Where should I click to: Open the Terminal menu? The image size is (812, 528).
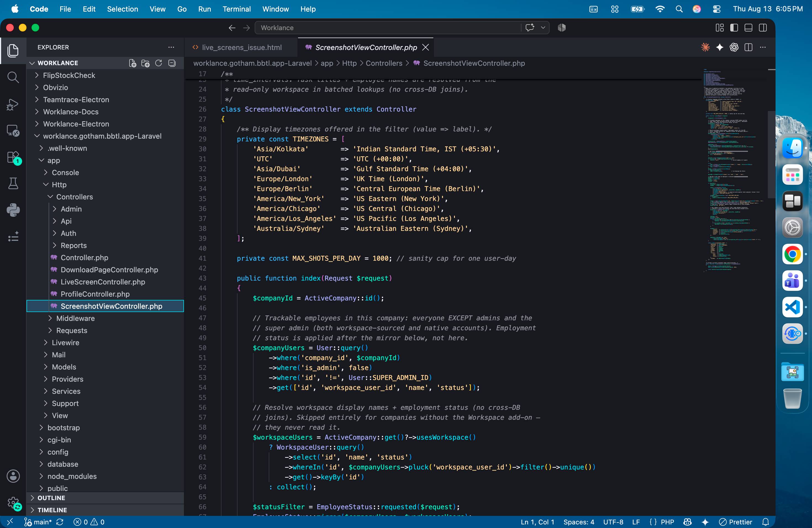236,9
